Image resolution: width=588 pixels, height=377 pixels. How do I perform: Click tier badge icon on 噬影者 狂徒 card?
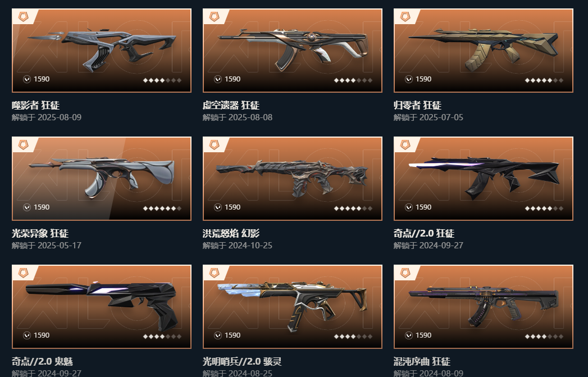click(23, 16)
